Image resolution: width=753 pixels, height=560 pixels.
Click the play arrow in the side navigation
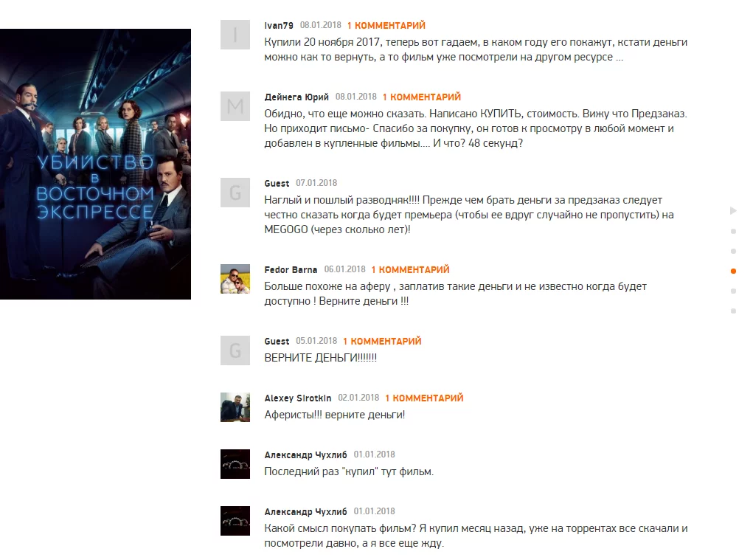point(733,210)
